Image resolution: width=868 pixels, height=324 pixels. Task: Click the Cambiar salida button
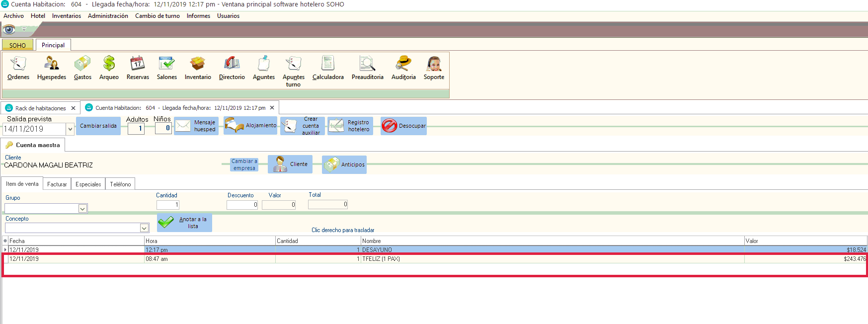point(98,126)
